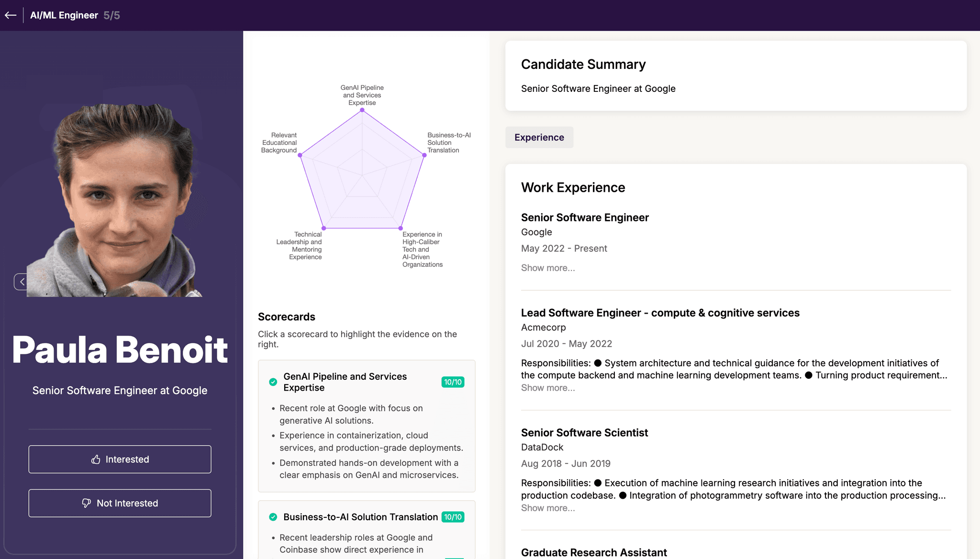Image resolution: width=980 pixels, height=559 pixels.
Task: Expand Show more under Senior Software Scientist role
Action: pyautogui.click(x=548, y=508)
